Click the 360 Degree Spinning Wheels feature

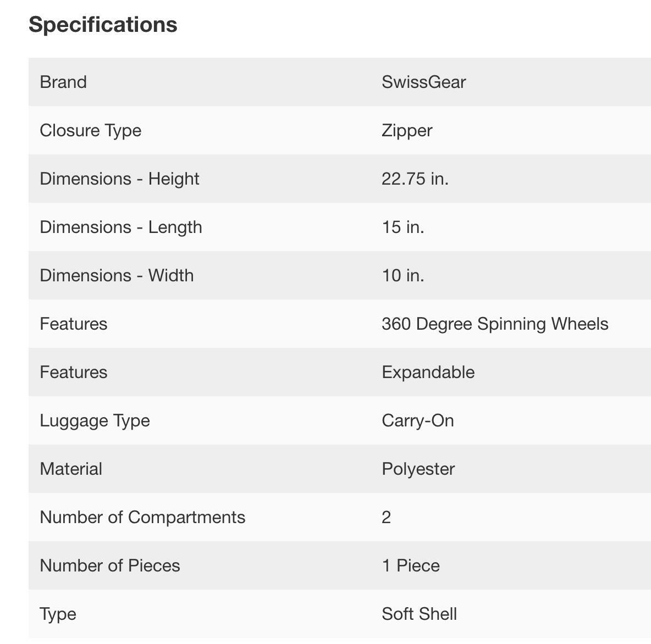(495, 324)
